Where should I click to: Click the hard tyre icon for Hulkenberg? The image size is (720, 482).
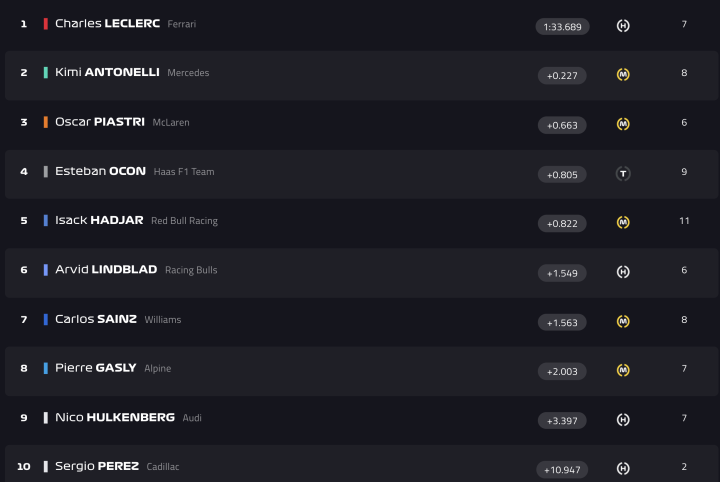coord(623,419)
